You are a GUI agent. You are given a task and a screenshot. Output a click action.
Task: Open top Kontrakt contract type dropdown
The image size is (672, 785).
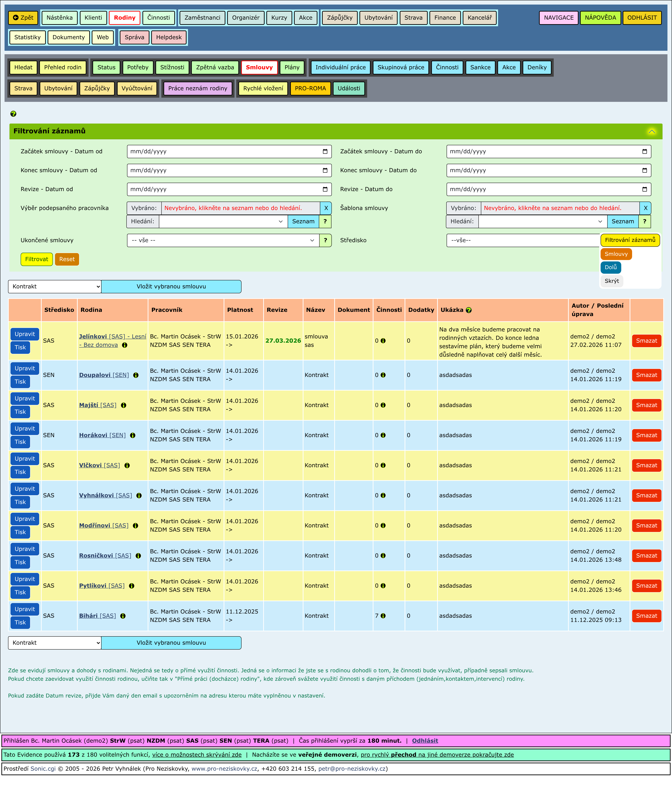click(x=55, y=286)
